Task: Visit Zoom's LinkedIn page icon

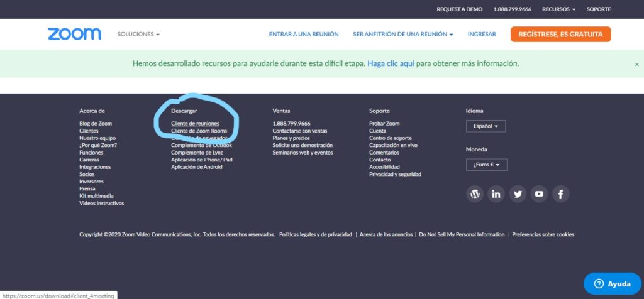Action: (496, 194)
